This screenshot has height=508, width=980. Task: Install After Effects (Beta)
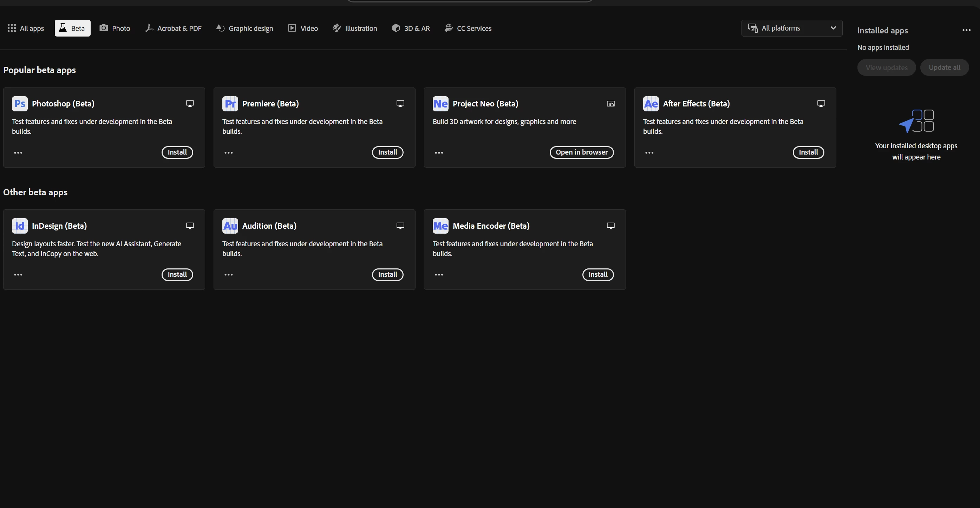[809, 152]
